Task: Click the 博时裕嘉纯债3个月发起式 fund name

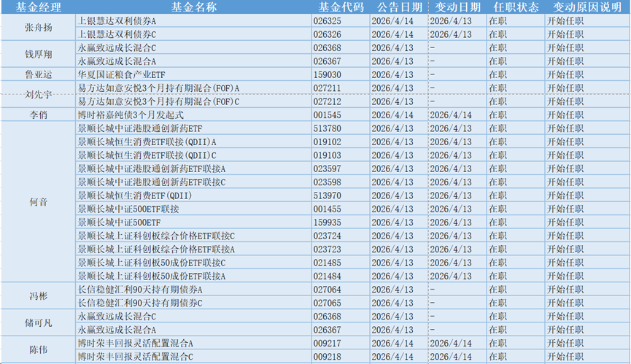Action: (193, 115)
